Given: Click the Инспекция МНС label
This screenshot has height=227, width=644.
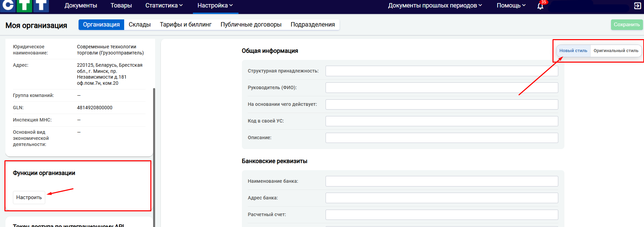Looking at the screenshot, I should coord(32,120).
